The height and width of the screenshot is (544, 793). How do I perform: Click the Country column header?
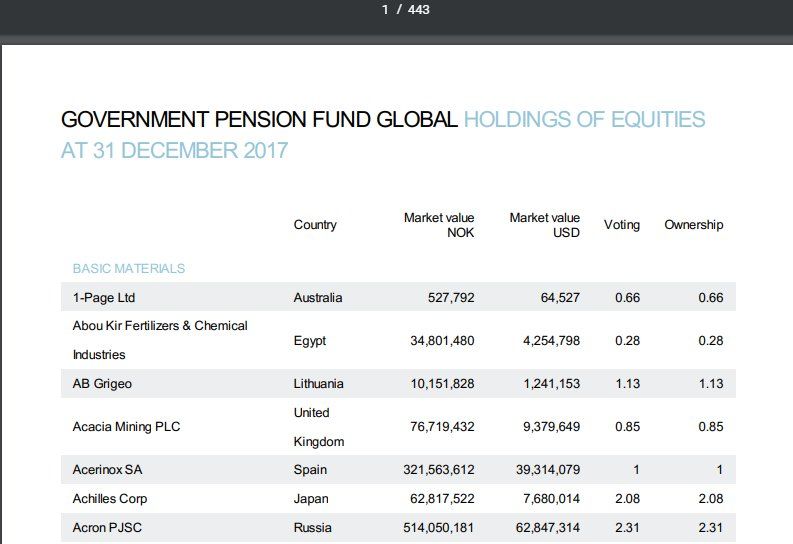point(315,225)
